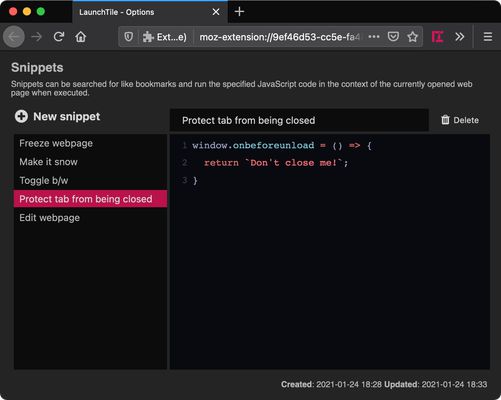Select the Edit webpage snippet
501x400 pixels.
point(90,218)
